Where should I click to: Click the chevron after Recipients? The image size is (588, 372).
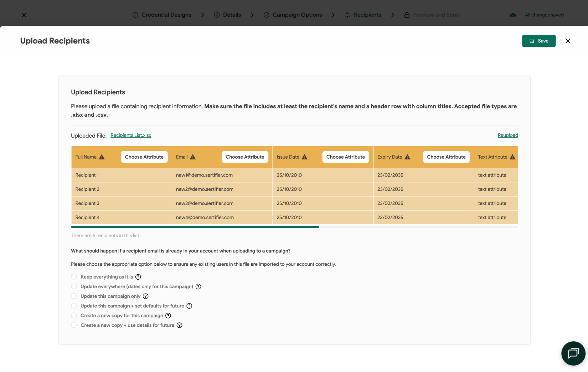392,15
